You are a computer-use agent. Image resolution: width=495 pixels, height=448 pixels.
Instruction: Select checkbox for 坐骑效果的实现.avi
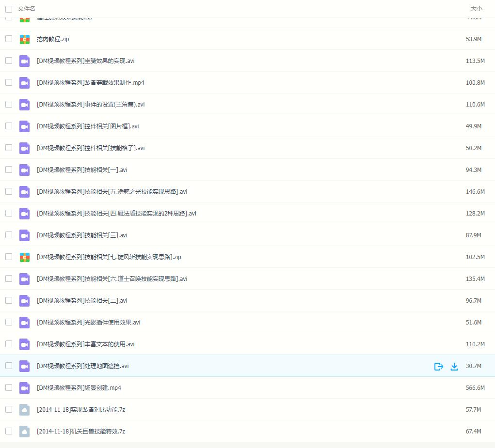click(9, 60)
